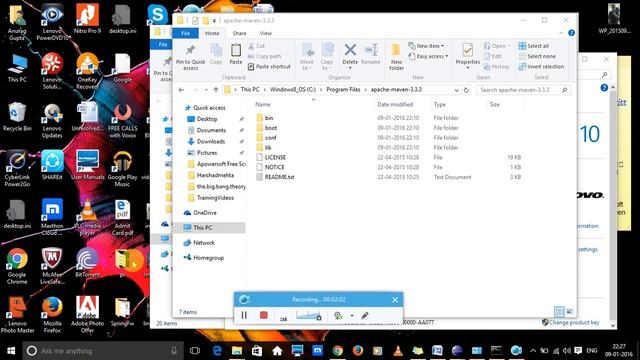Image resolution: width=640 pixels, height=360 pixels.
Task: Create a New folder from ribbon
Action: pyautogui.click(x=396, y=57)
